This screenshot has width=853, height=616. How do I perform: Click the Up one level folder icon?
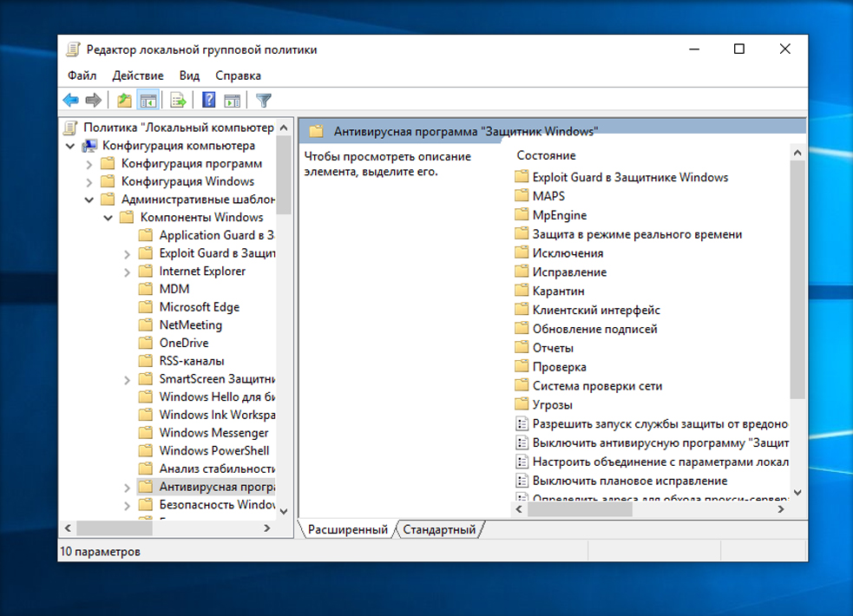click(x=125, y=100)
